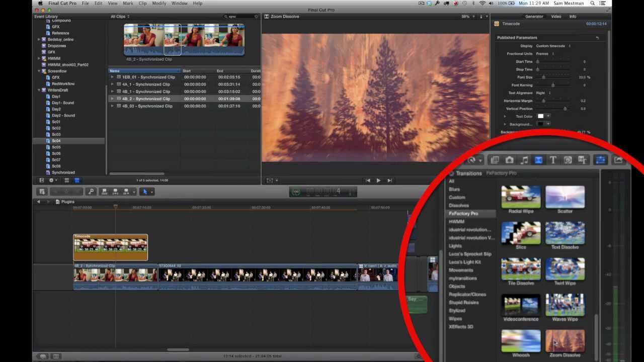The width and height of the screenshot is (644, 362).
Task: Switch to the Video inspector tab
Action: click(x=556, y=17)
